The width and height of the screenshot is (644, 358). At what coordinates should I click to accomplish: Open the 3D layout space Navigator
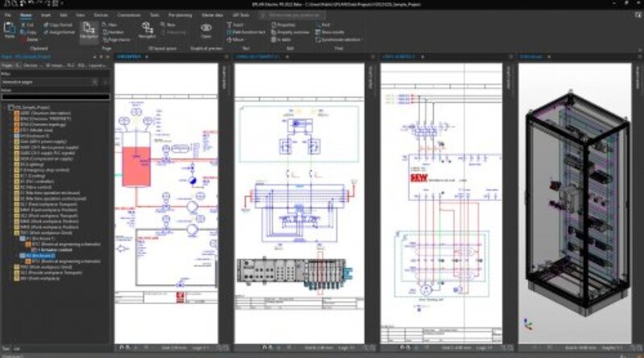click(147, 29)
